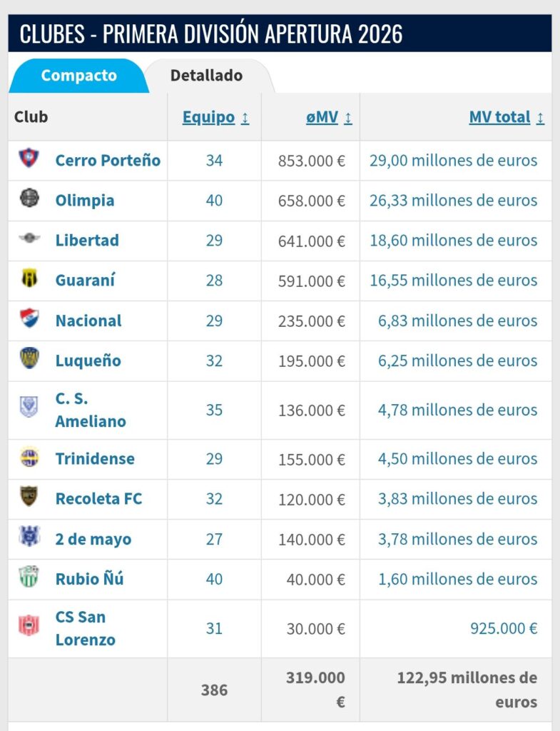This screenshot has width=560, height=731.
Task: Switch to the Compacto tab
Action: [x=78, y=76]
